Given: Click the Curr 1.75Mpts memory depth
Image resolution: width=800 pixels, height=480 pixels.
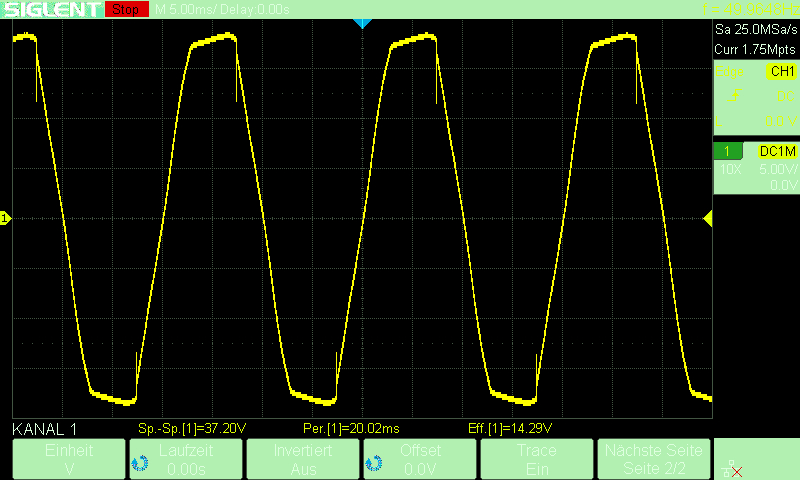Looking at the screenshot, I should pyautogui.click(x=755, y=49).
